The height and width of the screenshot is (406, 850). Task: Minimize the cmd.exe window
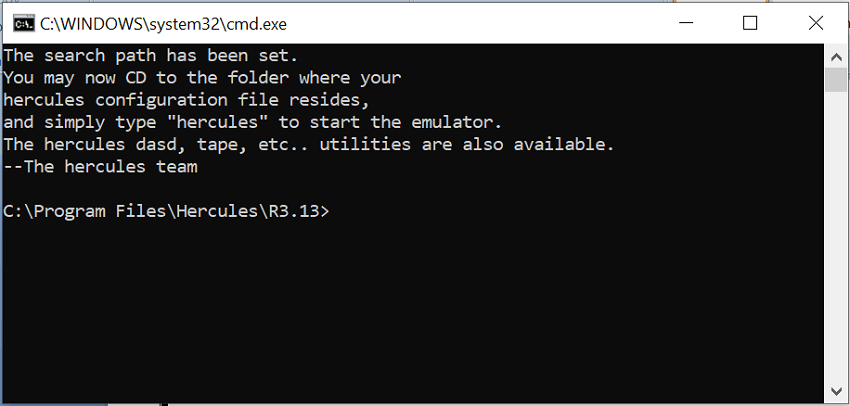point(686,23)
